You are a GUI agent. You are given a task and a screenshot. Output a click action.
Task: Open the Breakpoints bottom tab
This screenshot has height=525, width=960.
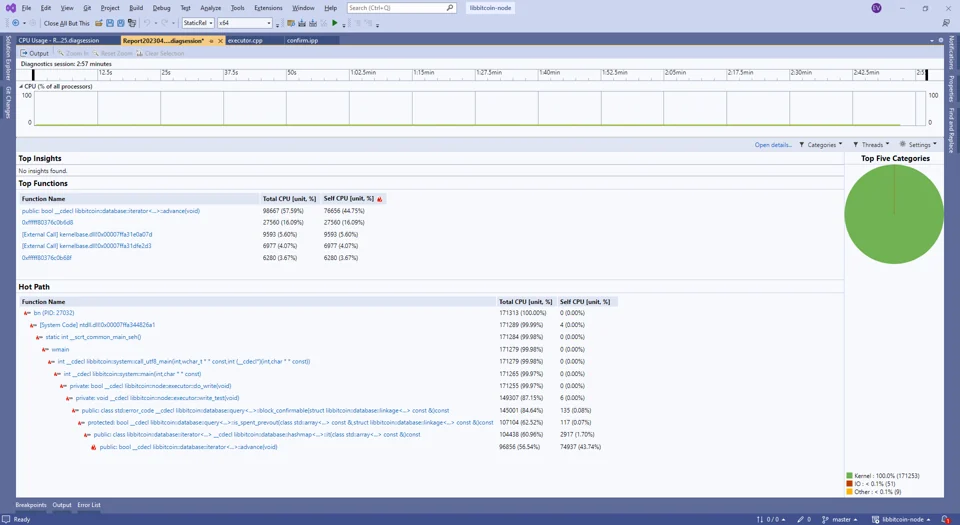point(31,505)
